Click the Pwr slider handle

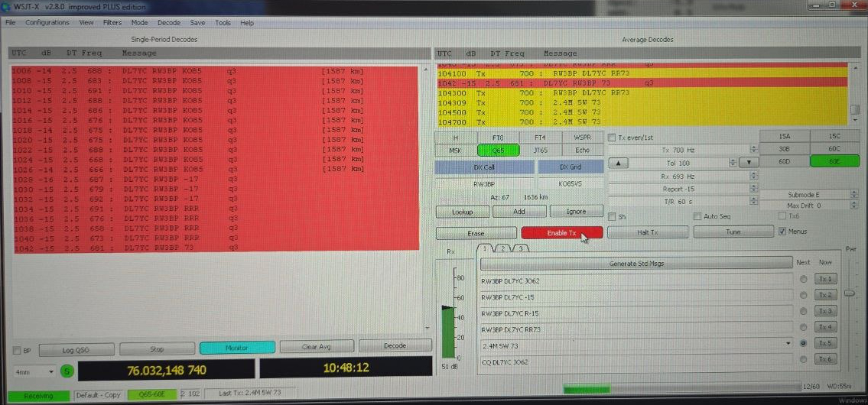pos(849,293)
